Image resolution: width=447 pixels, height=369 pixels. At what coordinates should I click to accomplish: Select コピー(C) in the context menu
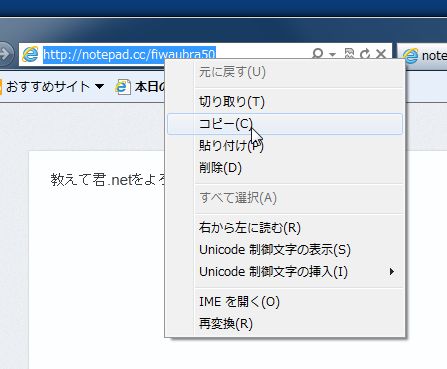pyautogui.click(x=285, y=124)
